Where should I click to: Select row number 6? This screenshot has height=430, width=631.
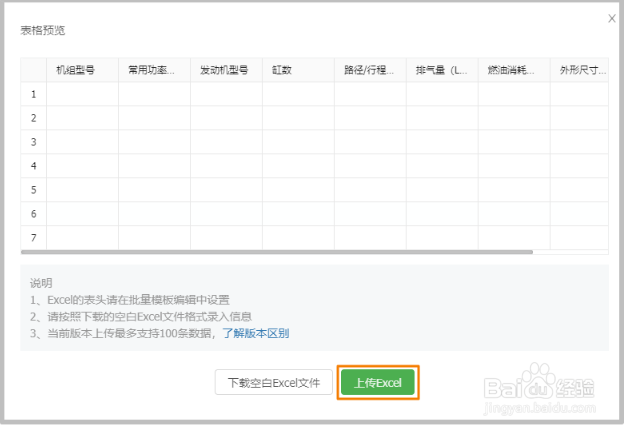coord(34,214)
